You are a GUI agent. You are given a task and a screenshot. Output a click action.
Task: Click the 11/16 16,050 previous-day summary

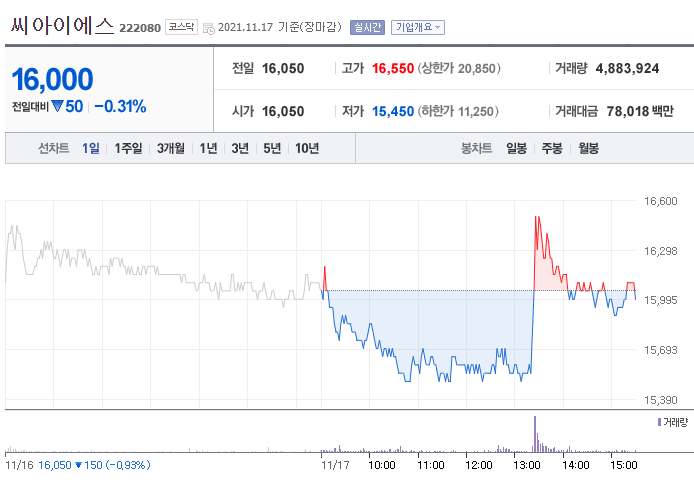pos(78,465)
